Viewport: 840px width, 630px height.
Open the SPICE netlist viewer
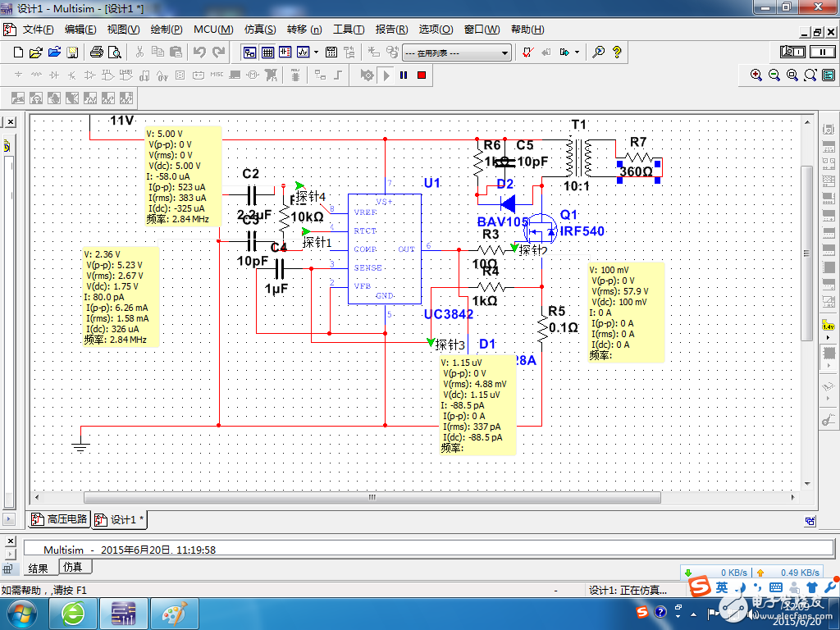click(285, 52)
